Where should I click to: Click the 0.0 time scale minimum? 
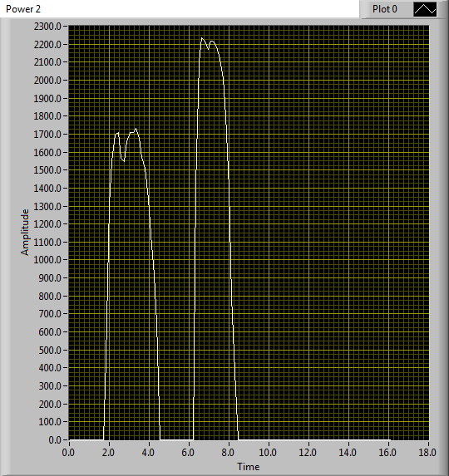68,453
